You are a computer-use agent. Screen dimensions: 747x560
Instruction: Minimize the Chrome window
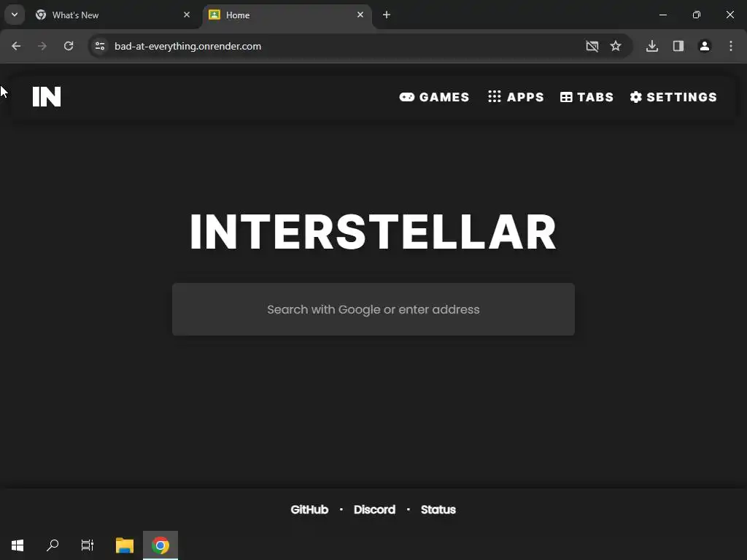[662, 15]
